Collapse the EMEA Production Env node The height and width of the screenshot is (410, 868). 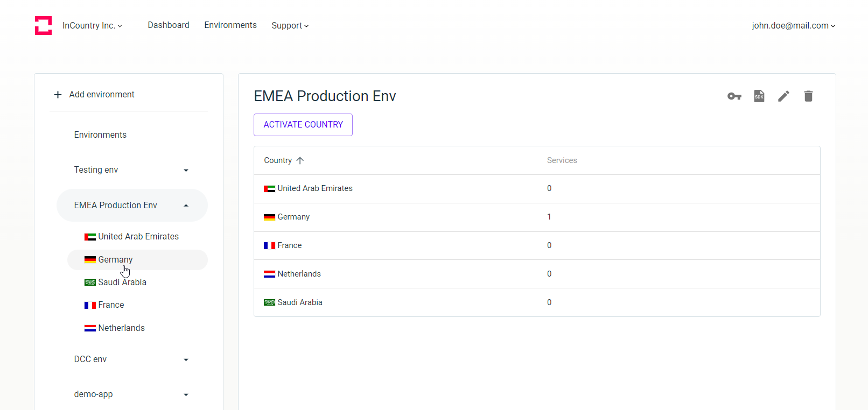point(186,205)
